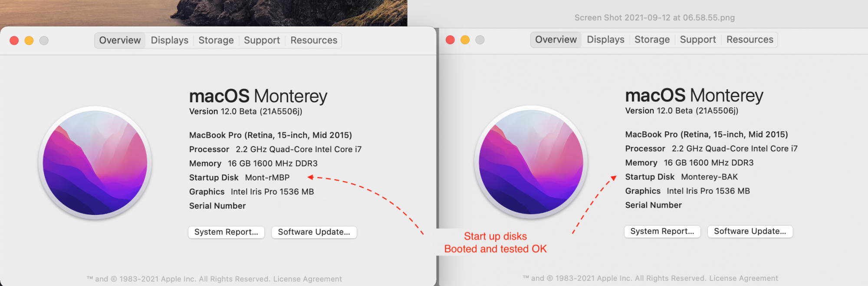Click MacBook Pro model name in right window
The height and width of the screenshot is (286, 868).
coord(707,134)
